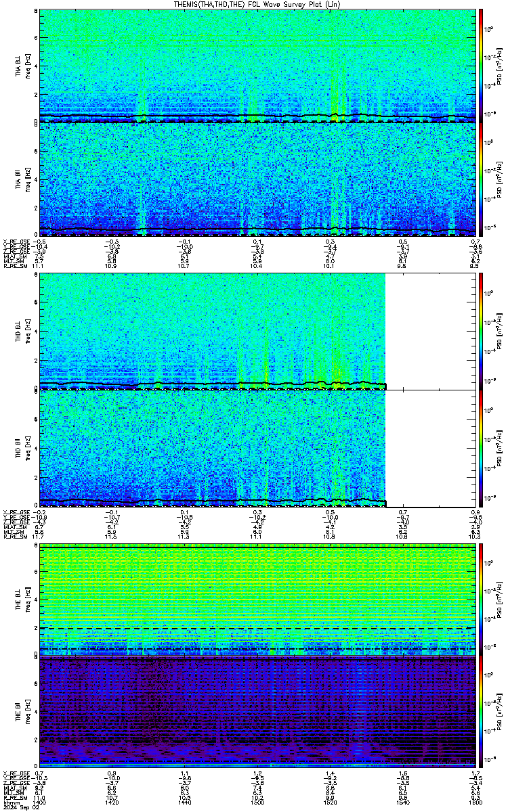The image size is (508, 812).
Task: Click the THE B-perpendicular spectrogram panel
Action: tap(256, 600)
